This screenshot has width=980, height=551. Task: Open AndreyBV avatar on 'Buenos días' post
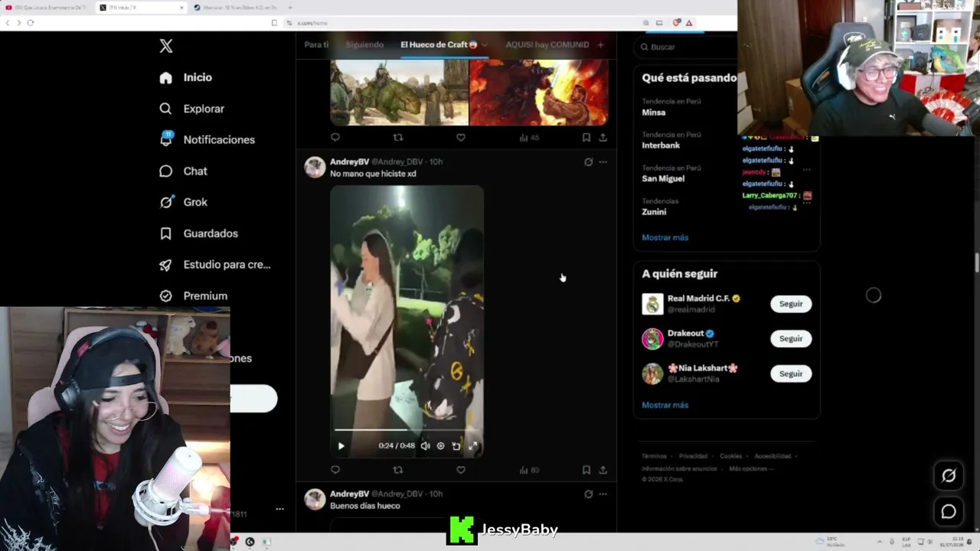[x=315, y=500]
